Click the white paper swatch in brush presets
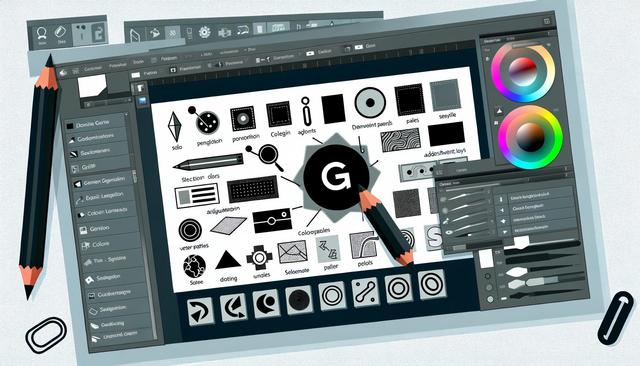The image size is (640, 366). tap(486, 259)
